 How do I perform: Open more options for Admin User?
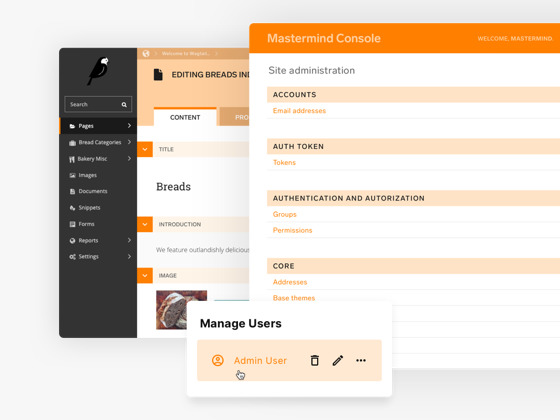tap(361, 360)
